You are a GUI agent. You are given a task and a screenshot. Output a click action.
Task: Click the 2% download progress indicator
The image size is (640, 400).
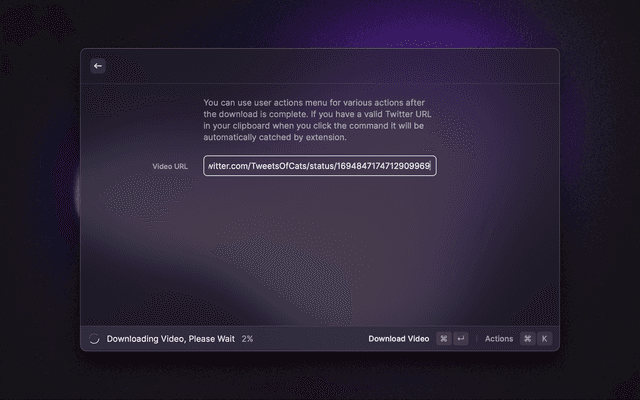[247, 339]
